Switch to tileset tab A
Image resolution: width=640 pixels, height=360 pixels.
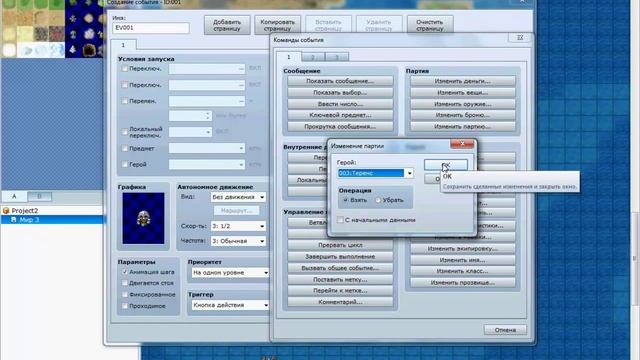point(14,196)
